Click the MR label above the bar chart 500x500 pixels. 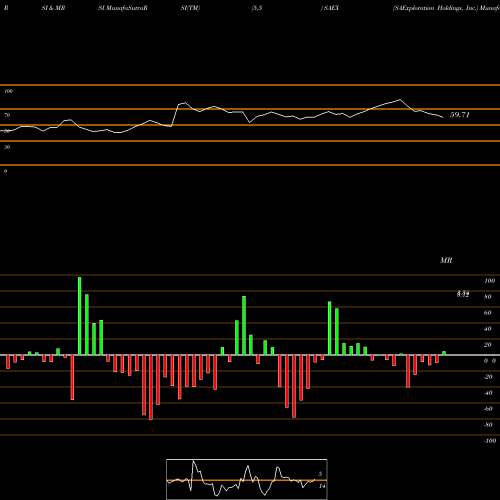(446, 260)
